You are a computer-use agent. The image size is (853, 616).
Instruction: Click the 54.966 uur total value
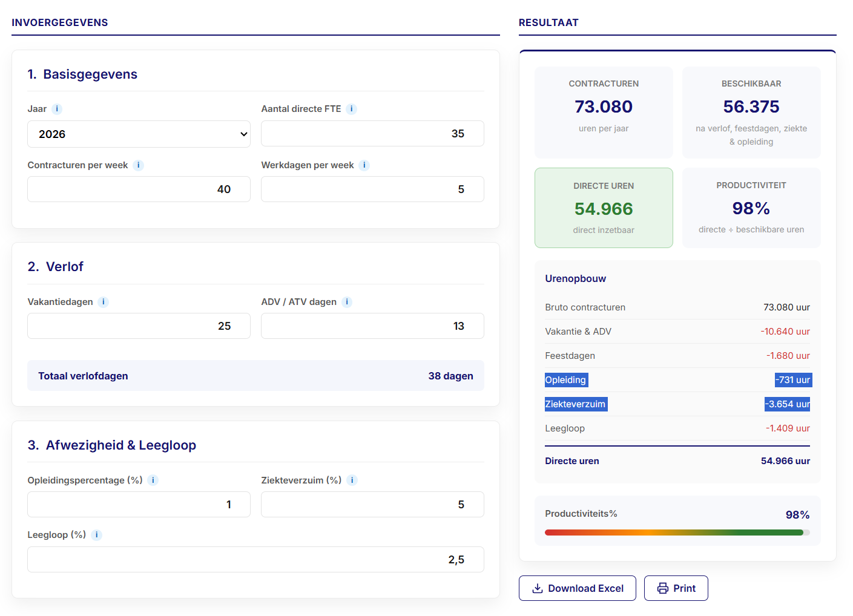pos(785,461)
